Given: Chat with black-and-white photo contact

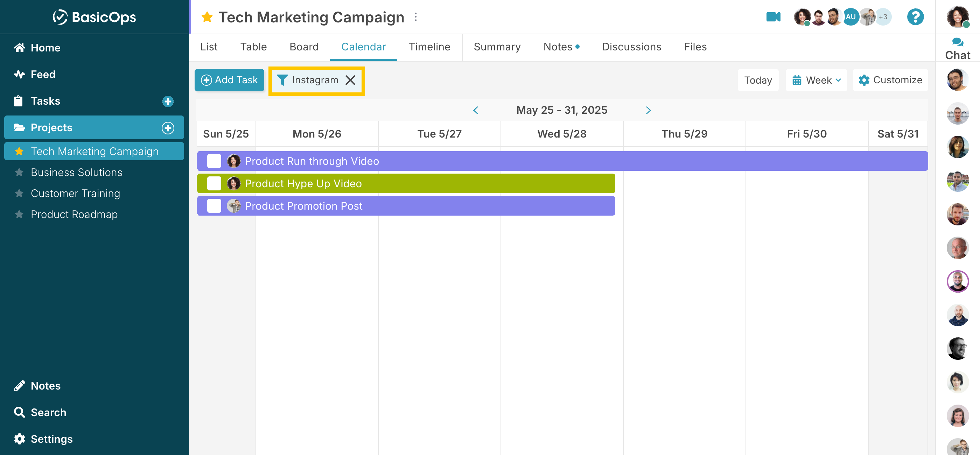Looking at the screenshot, I should (958, 349).
